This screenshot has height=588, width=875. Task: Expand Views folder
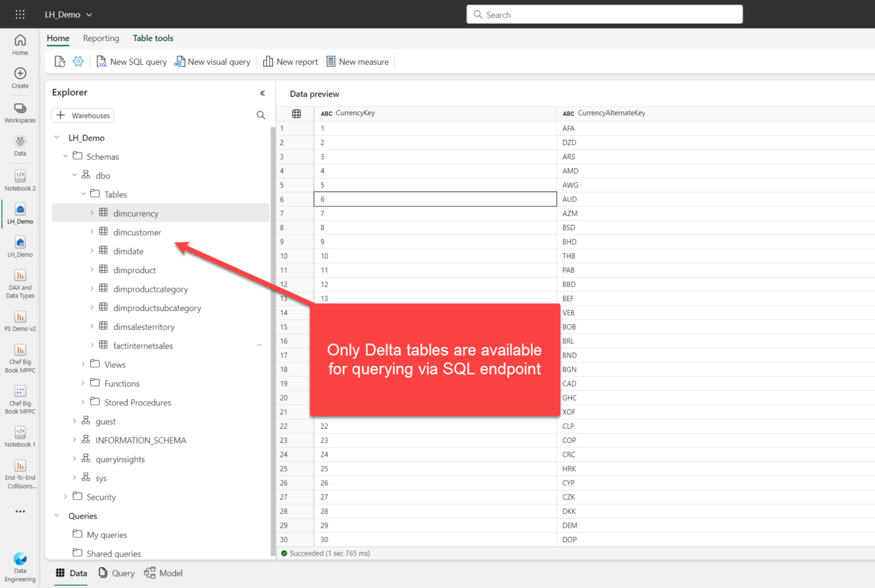(x=83, y=365)
